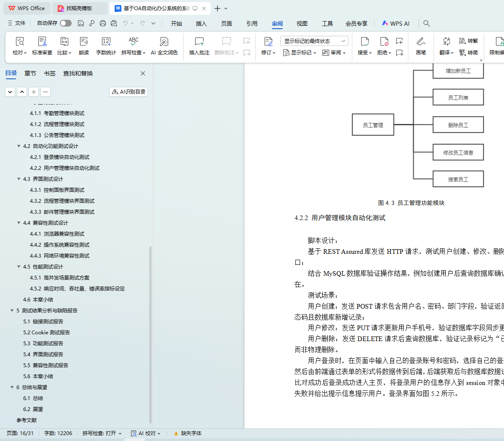Click the 标准审查 standards review icon
Viewport: 504px width, 441px height.
[x=42, y=42]
